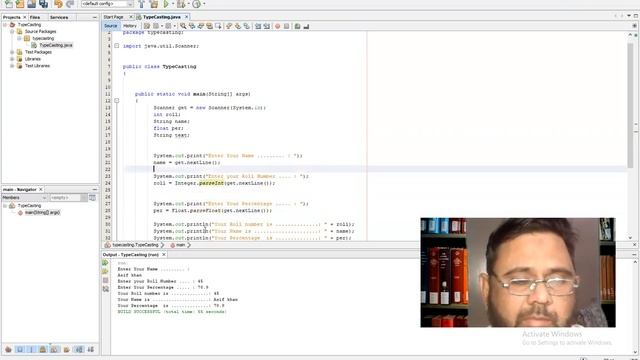Select main(String[] args) in Navigator
Viewport: 640px width, 360px height.
click(x=42, y=212)
